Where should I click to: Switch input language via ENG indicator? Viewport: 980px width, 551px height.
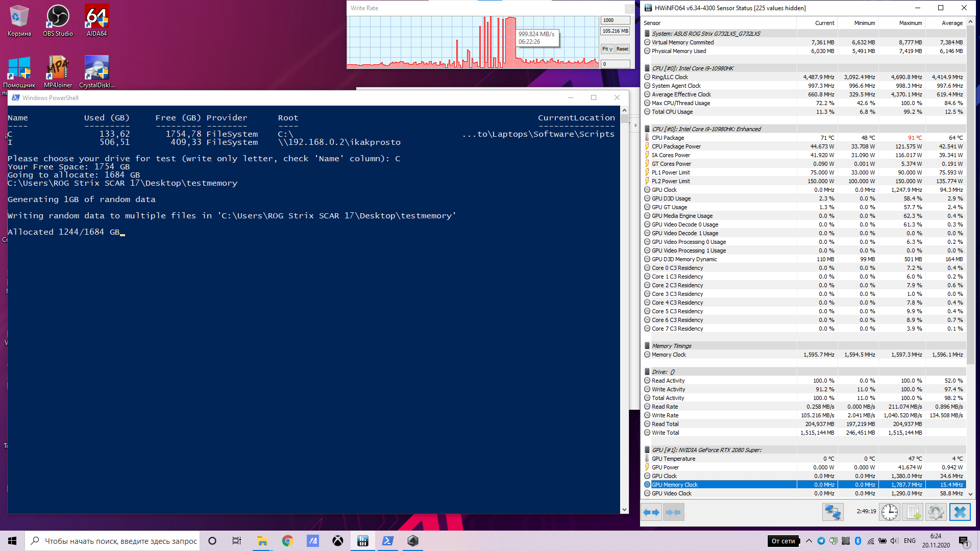pos(910,541)
